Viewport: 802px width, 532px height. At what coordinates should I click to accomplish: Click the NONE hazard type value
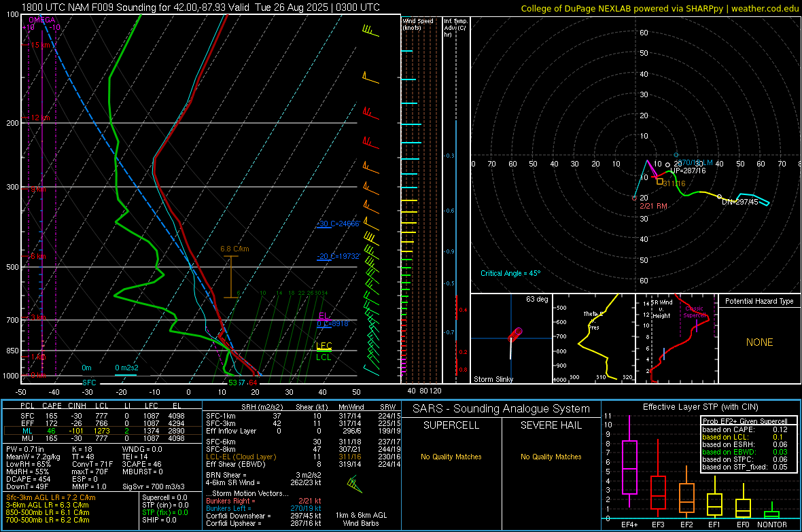[759, 342]
